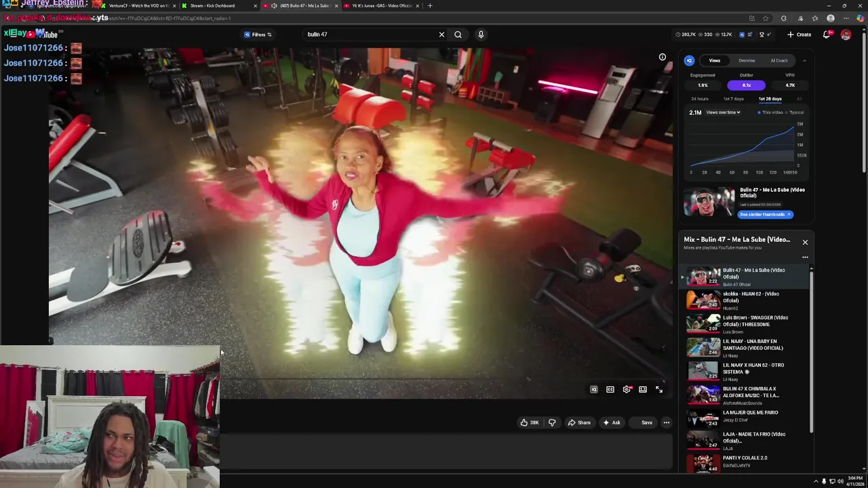Click the network icon in the system tray
The height and width of the screenshot is (488, 868).
point(832,481)
